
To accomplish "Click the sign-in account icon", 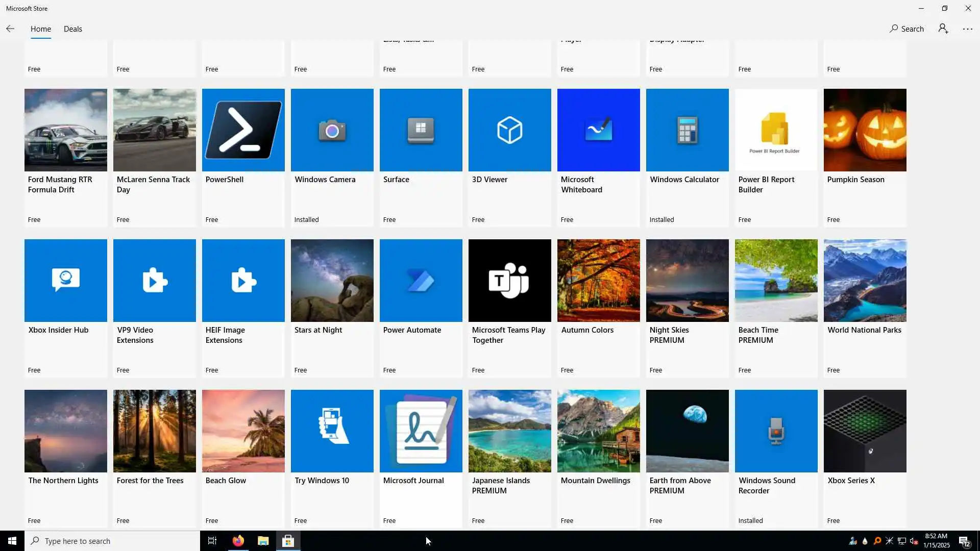I will click(943, 29).
